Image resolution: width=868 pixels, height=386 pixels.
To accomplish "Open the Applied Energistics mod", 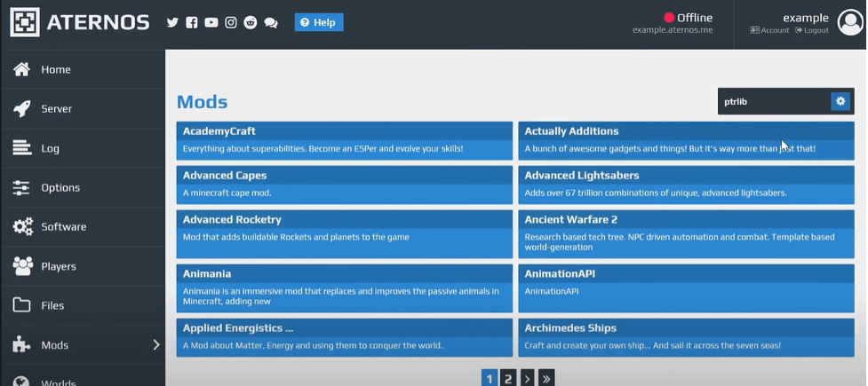I will [345, 337].
